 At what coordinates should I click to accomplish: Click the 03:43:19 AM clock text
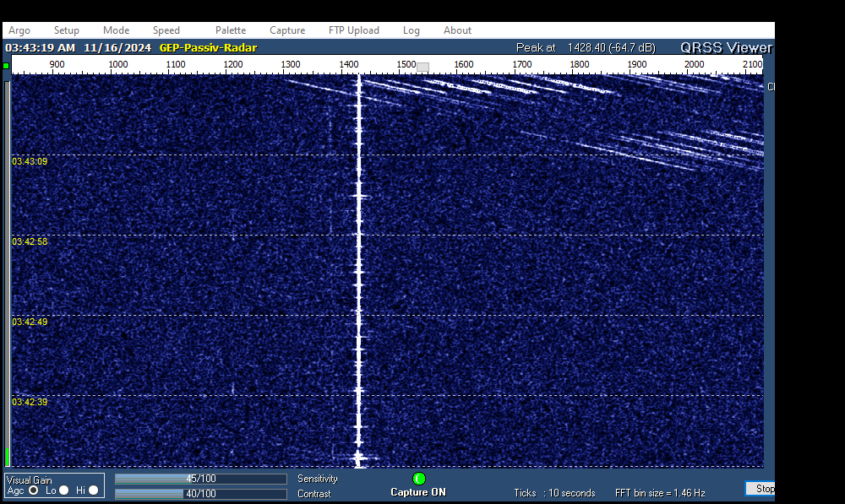[x=41, y=47]
